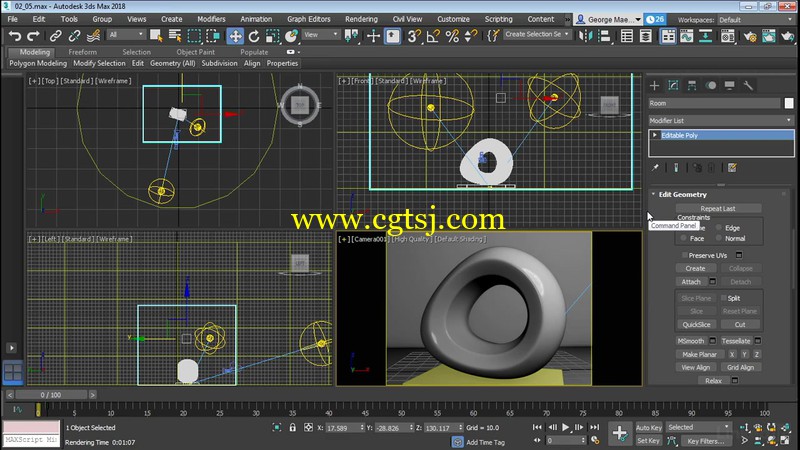Click the Mirror tool icon
800x450 pixels.
tap(585, 36)
